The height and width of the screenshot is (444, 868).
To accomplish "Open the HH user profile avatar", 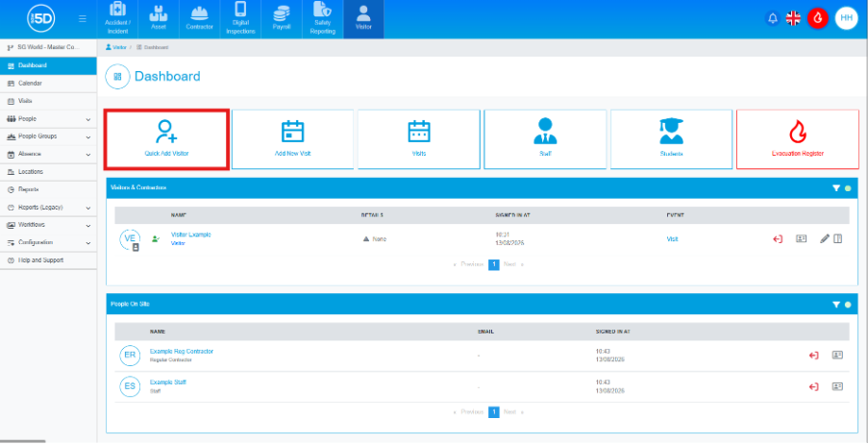I will click(846, 18).
